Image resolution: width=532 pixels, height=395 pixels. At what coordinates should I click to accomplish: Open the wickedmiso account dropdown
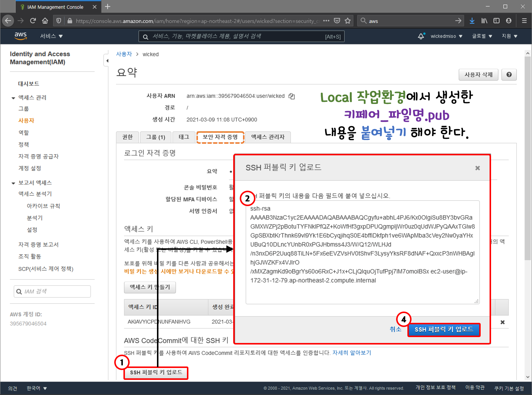point(446,36)
